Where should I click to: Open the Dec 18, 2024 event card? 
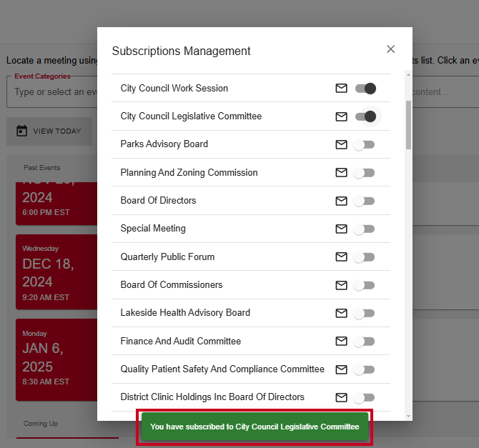coord(56,272)
